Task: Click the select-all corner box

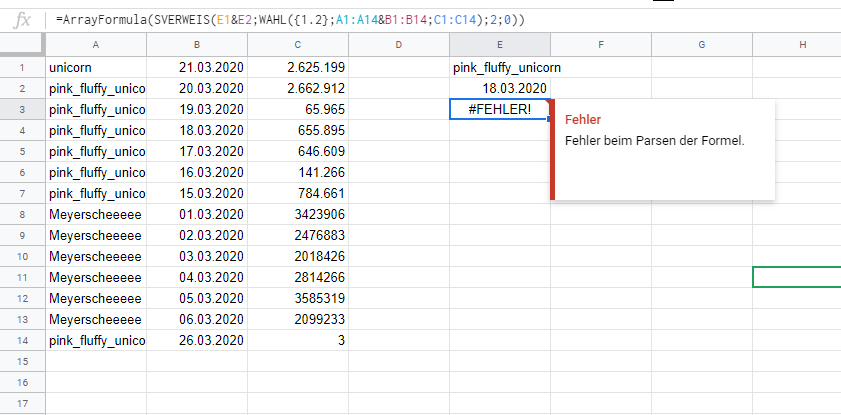Action: tap(23, 45)
